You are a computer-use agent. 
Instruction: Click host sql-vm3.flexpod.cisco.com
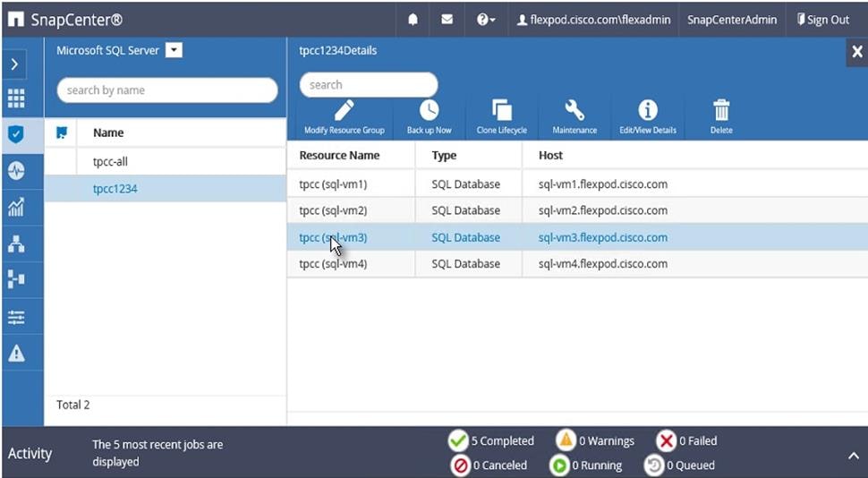pyautogui.click(x=603, y=237)
